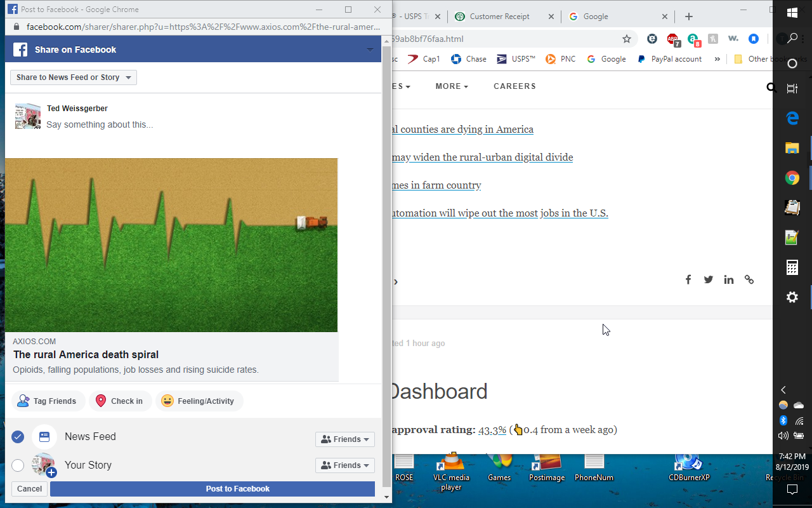Viewport: 812px width, 508px height.
Task: Switch to the USPS tab
Action: tap(419, 17)
